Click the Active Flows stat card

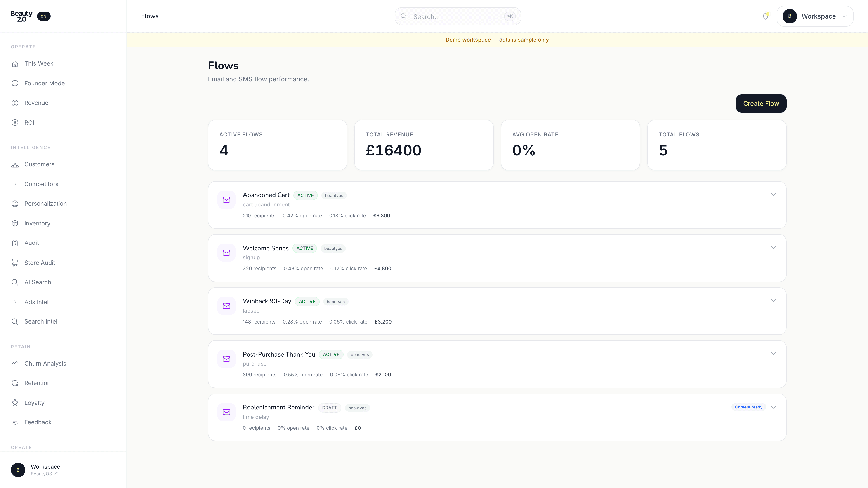[x=277, y=145]
